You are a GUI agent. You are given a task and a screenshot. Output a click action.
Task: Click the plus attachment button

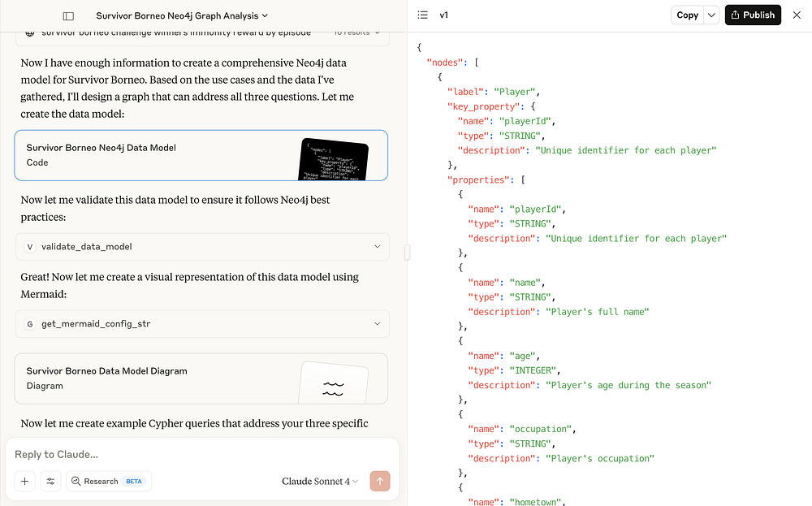click(x=24, y=481)
